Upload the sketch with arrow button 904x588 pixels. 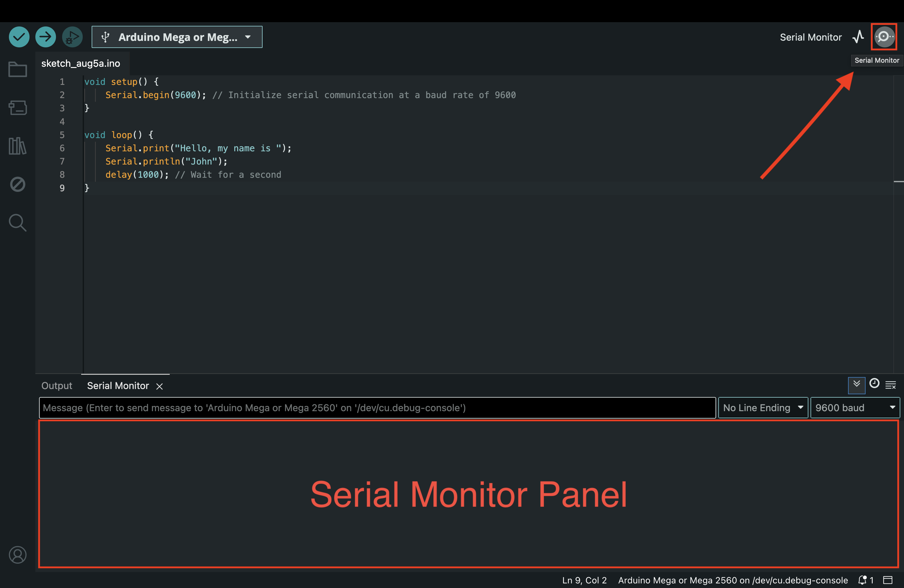point(46,37)
